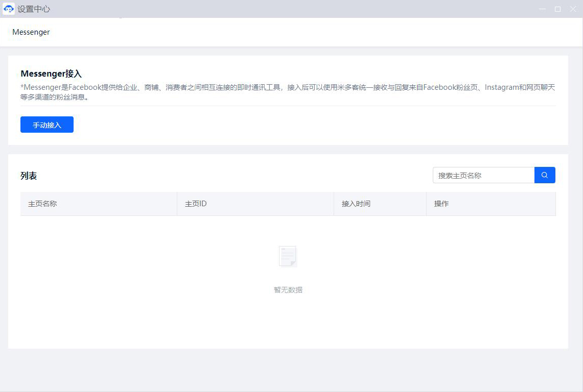Focus the 搜索主页名称 search field
This screenshot has height=392, width=583.
[483, 175]
